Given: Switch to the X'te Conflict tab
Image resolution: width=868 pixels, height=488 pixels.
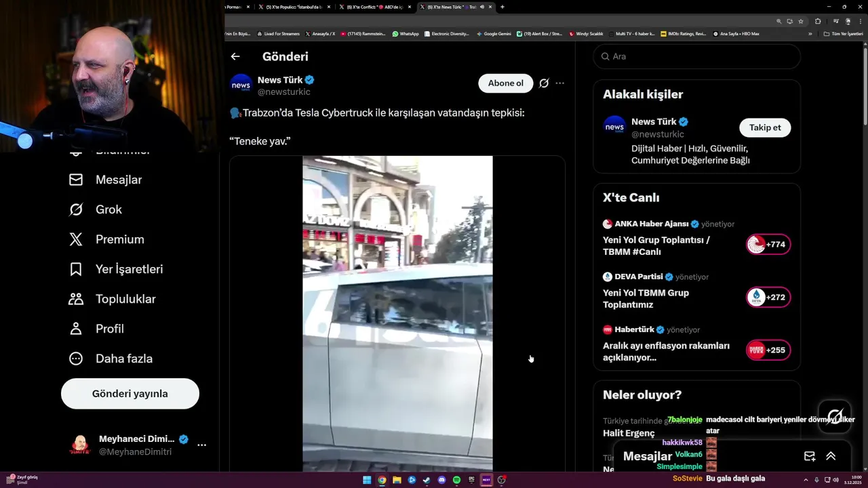Looking at the screenshot, I should 375,7.
